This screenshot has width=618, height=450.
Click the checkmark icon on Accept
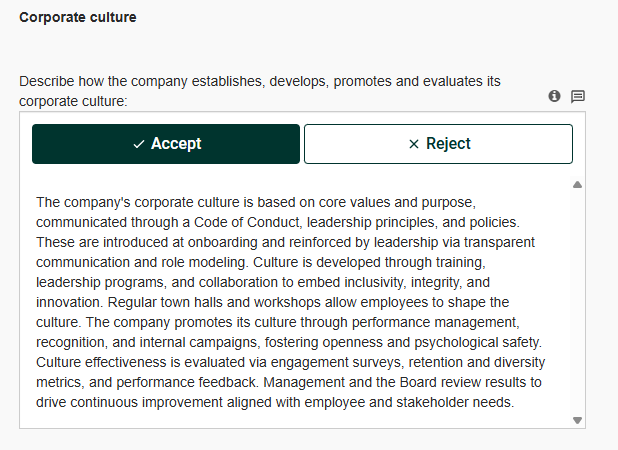point(139,144)
